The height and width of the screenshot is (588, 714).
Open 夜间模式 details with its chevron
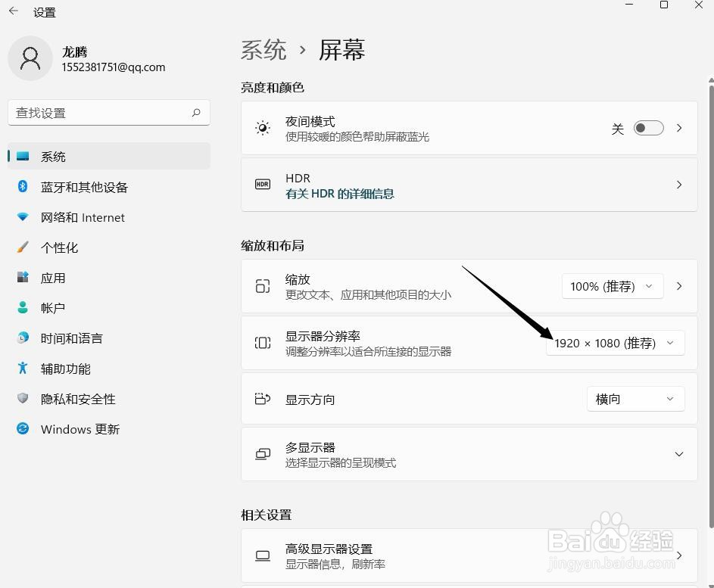[679, 128]
